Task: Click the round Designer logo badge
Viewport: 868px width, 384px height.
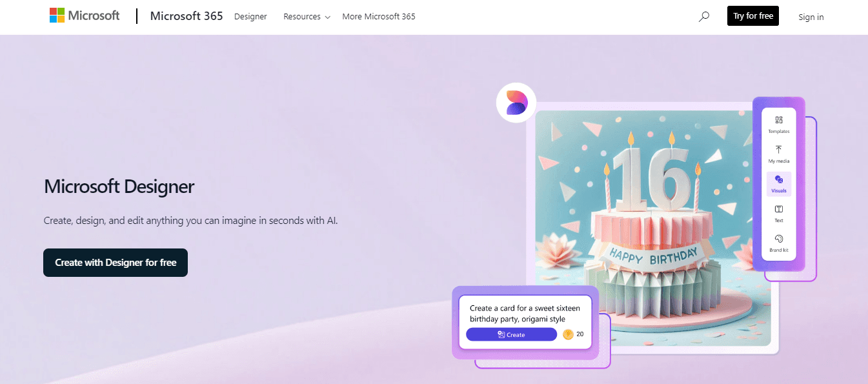Action: click(x=516, y=102)
